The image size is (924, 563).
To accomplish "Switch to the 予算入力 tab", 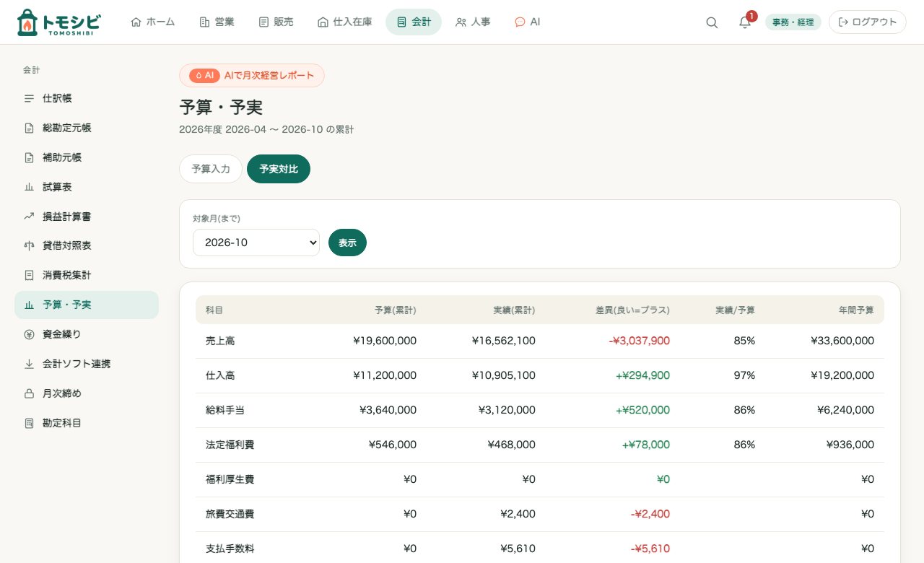I will (211, 169).
